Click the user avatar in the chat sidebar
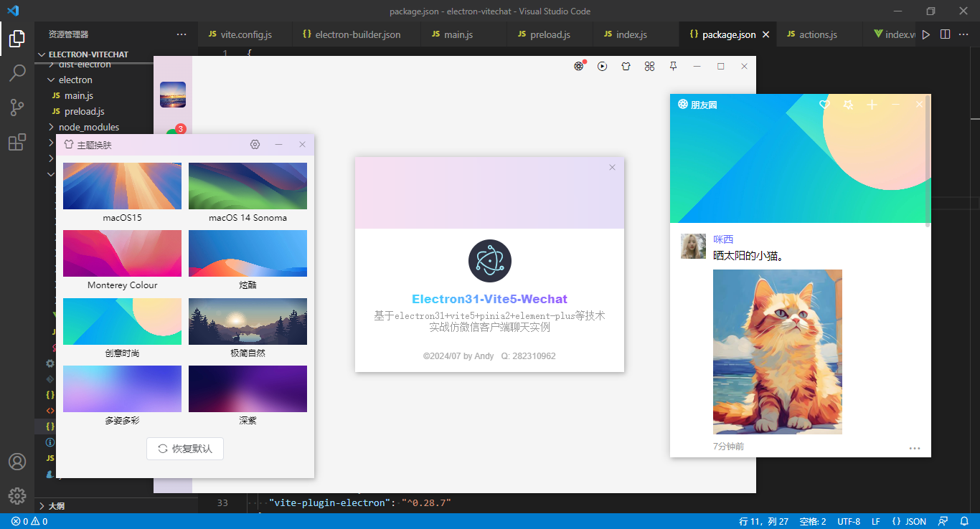The height and width of the screenshot is (529, 980). coord(173,95)
